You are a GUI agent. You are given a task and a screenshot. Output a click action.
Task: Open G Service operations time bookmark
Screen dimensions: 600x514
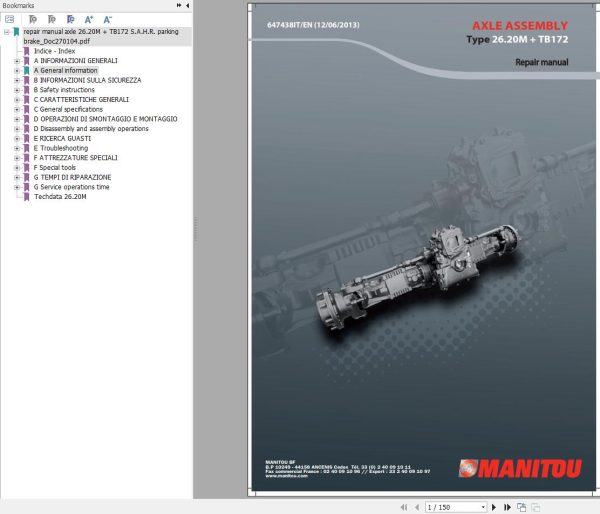pos(72,187)
